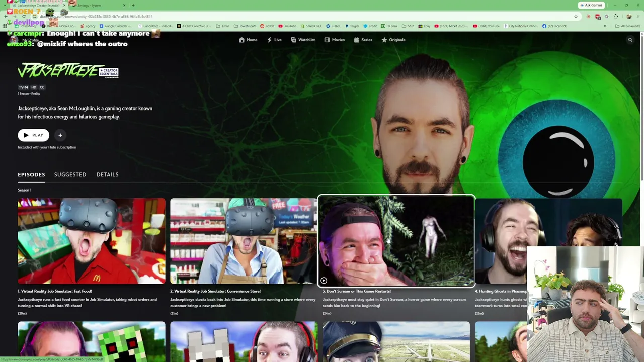This screenshot has height=362, width=644.
Task: Open the Chrome three-dot menu
Action: 638,17
